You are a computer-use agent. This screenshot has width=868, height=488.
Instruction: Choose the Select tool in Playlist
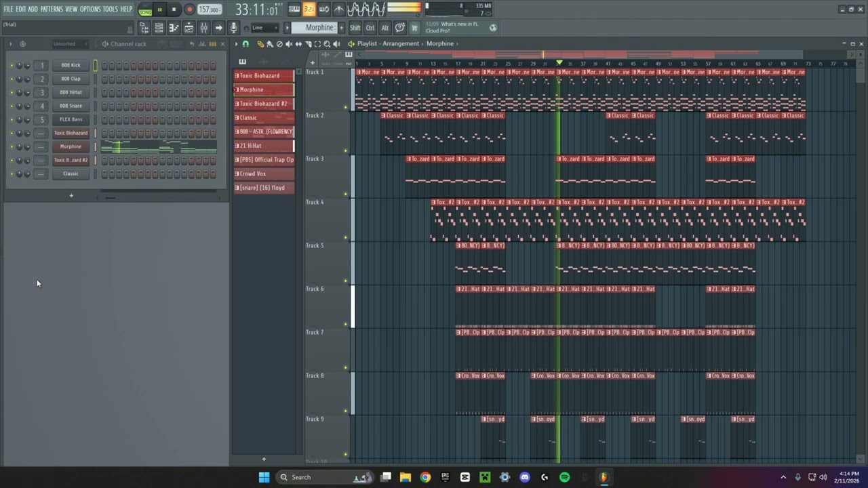click(x=317, y=44)
